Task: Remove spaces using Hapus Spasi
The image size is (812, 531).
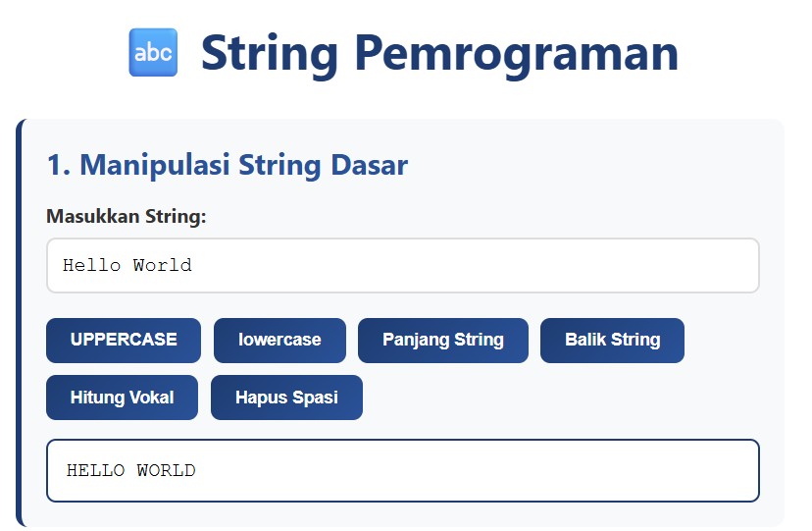Action: [x=286, y=398]
